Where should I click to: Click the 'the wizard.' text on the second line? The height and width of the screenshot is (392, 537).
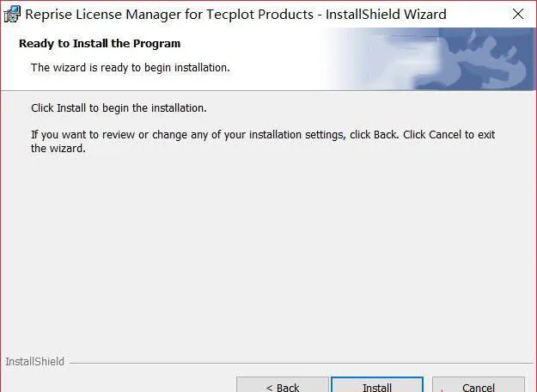tap(58, 149)
